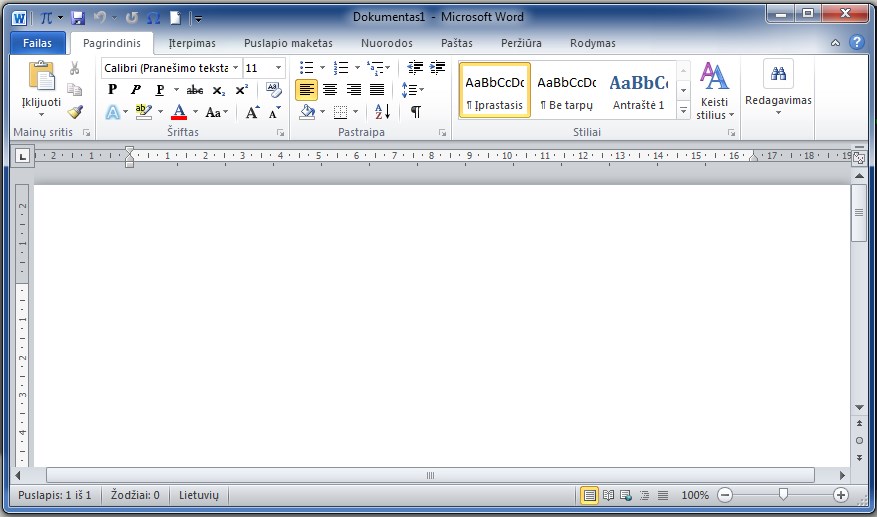
Task: Expand the Styles gallery More arrow
Action: tap(683, 111)
